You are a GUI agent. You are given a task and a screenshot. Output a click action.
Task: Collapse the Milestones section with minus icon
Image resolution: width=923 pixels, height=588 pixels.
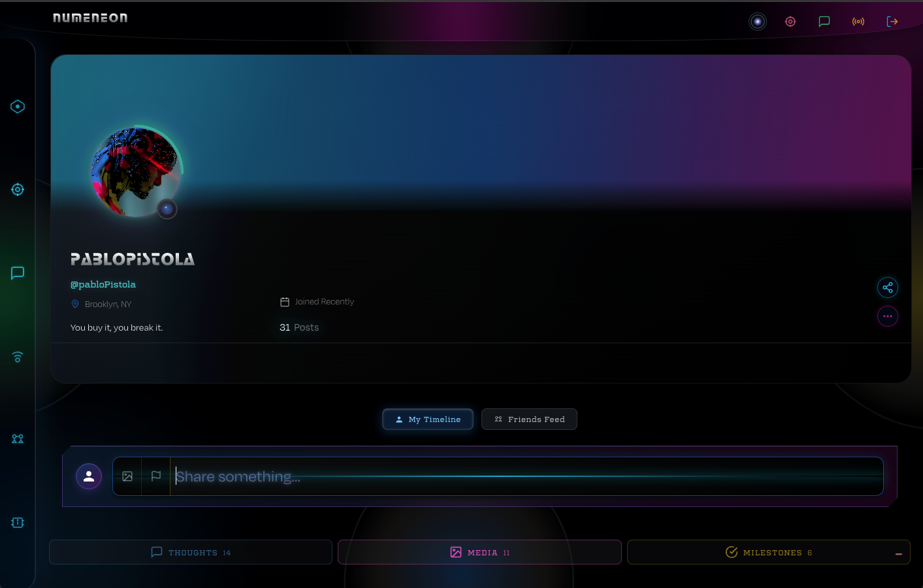coord(899,554)
